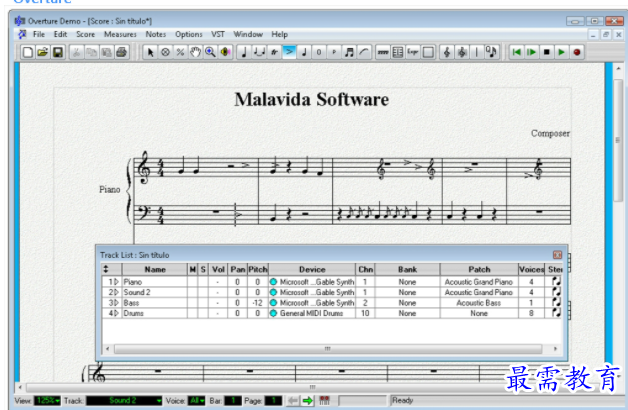Select the eraser circle-X tool
628x410 pixels.
165,52
